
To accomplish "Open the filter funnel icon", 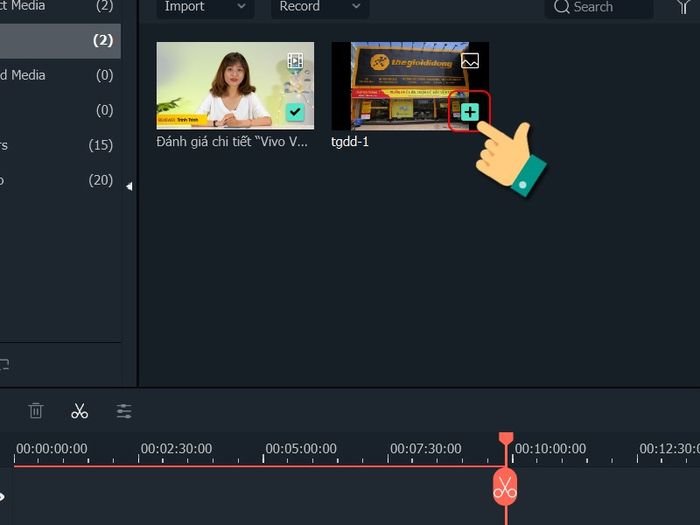I will pyautogui.click(x=683, y=8).
